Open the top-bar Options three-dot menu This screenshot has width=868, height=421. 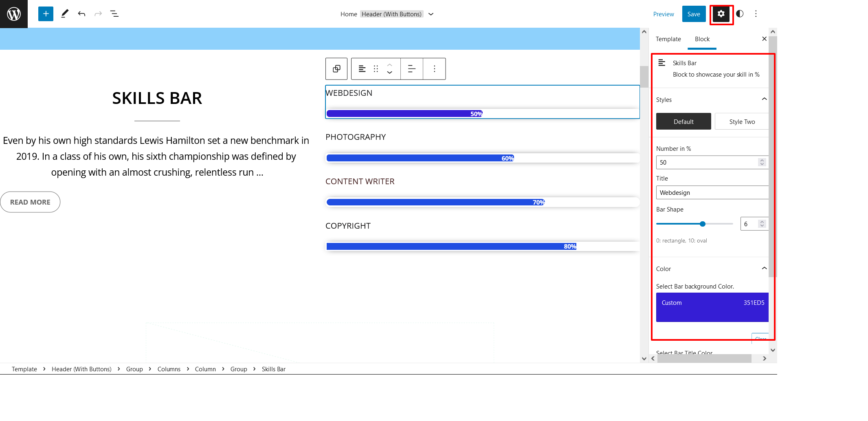756,14
